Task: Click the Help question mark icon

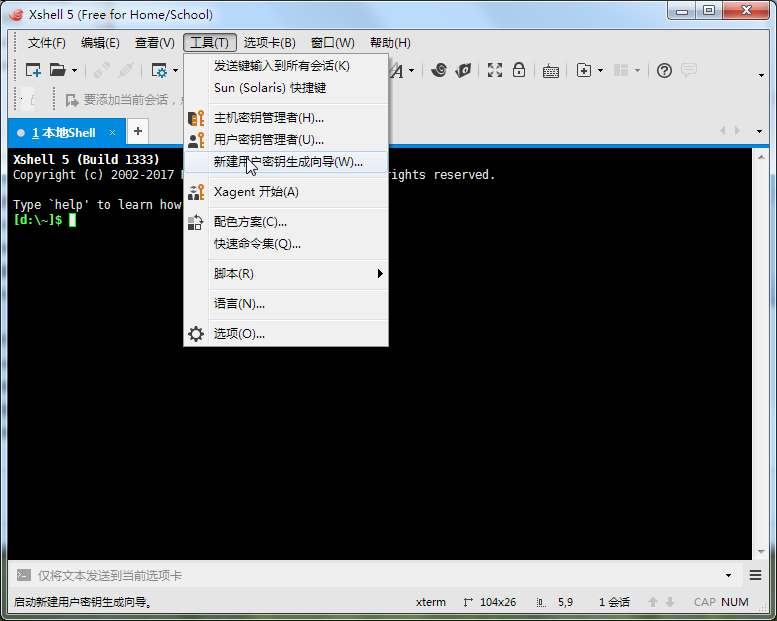Action: [664, 70]
